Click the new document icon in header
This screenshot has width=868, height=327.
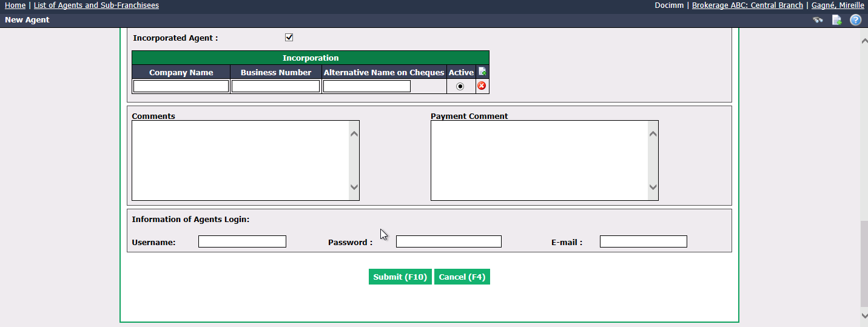tap(836, 20)
